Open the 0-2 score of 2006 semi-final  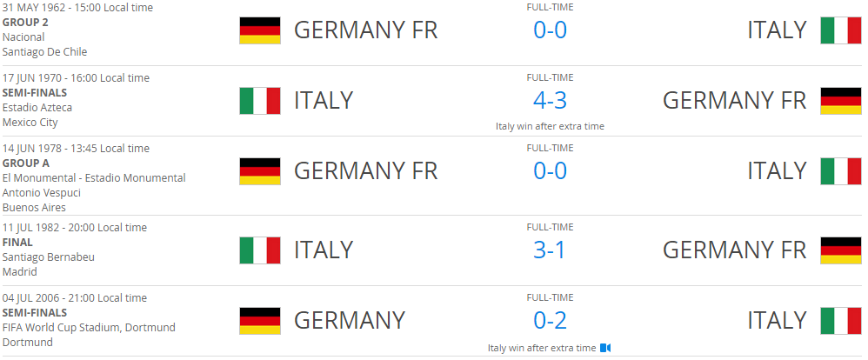coord(550,320)
